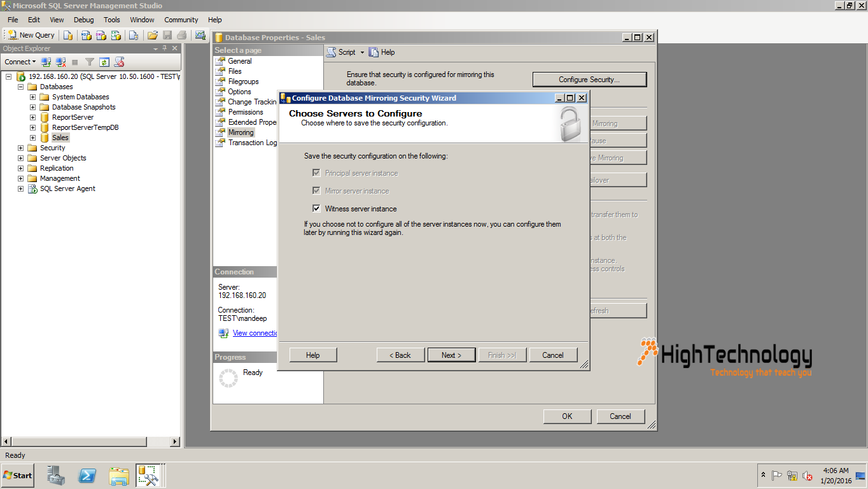The height and width of the screenshot is (489, 868).
Task: Click the Stop icon in Object Explorer
Action: [x=74, y=62]
